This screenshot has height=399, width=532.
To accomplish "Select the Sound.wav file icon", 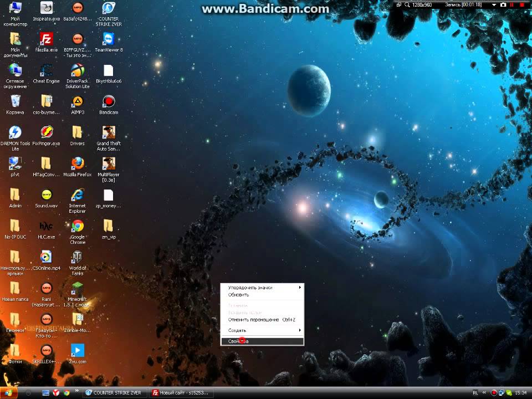I will click(x=46, y=198).
